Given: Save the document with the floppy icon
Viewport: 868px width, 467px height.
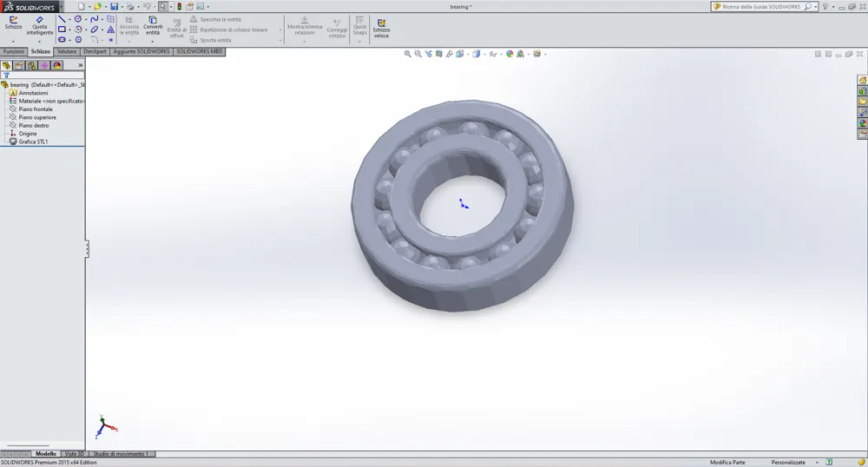Looking at the screenshot, I should [x=114, y=7].
